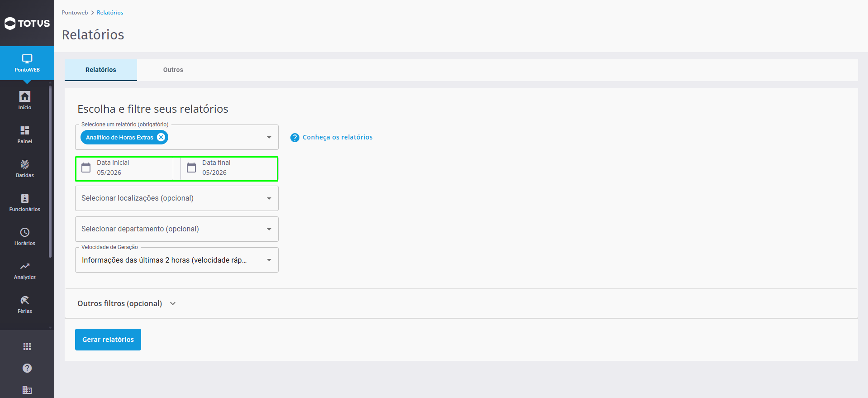868x398 pixels.
Task: Expand Outros filtros (opcional) section
Action: [127, 303]
